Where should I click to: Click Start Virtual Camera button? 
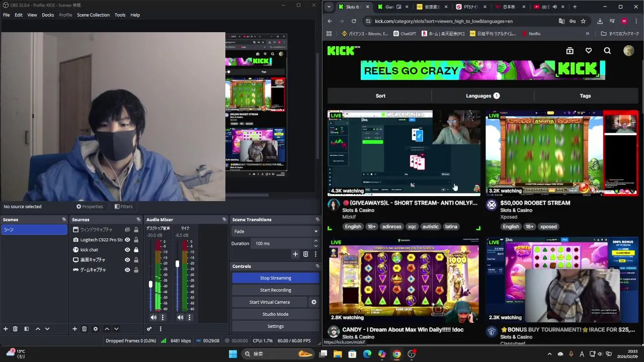click(269, 302)
